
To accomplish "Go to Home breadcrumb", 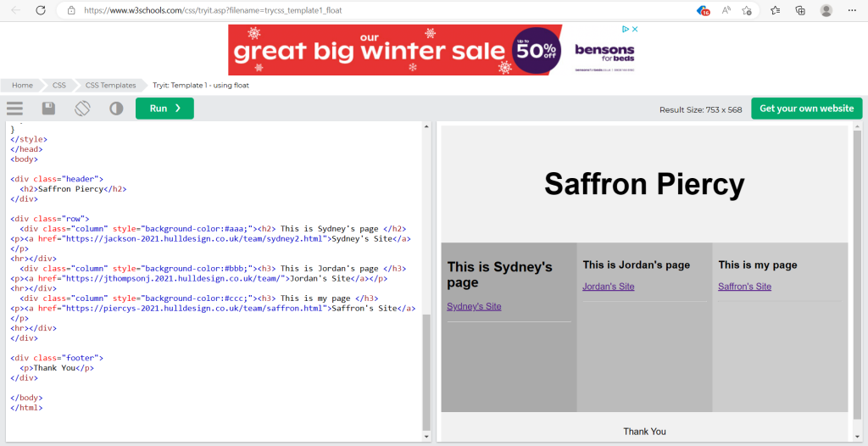I will tap(22, 85).
